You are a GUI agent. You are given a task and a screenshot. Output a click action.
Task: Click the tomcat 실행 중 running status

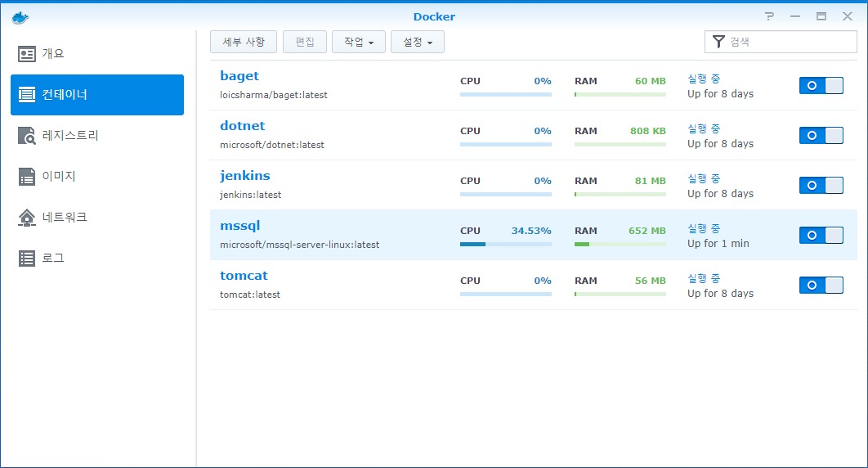(704, 278)
